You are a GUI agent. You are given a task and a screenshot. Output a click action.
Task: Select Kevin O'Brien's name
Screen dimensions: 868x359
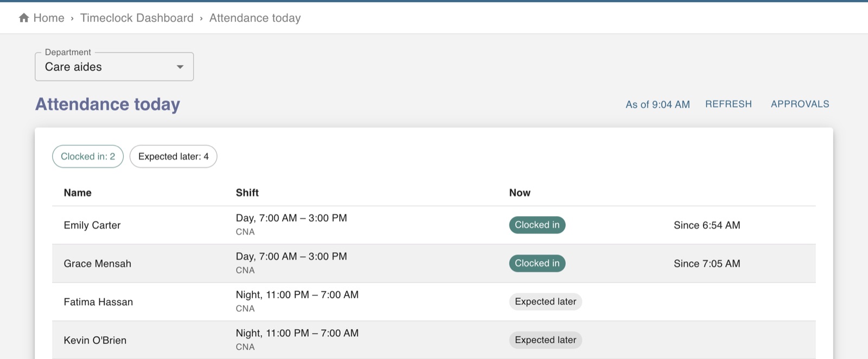(95, 341)
